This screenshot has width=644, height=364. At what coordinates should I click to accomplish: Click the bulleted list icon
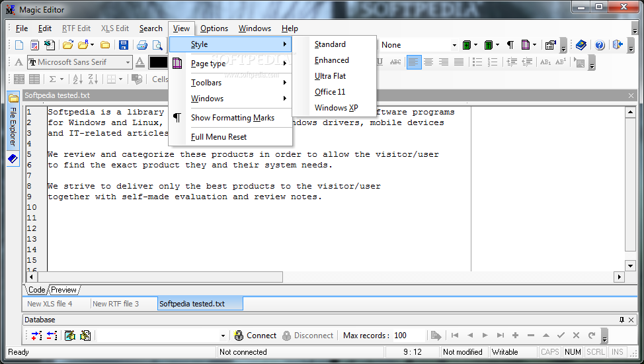tap(477, 62)
